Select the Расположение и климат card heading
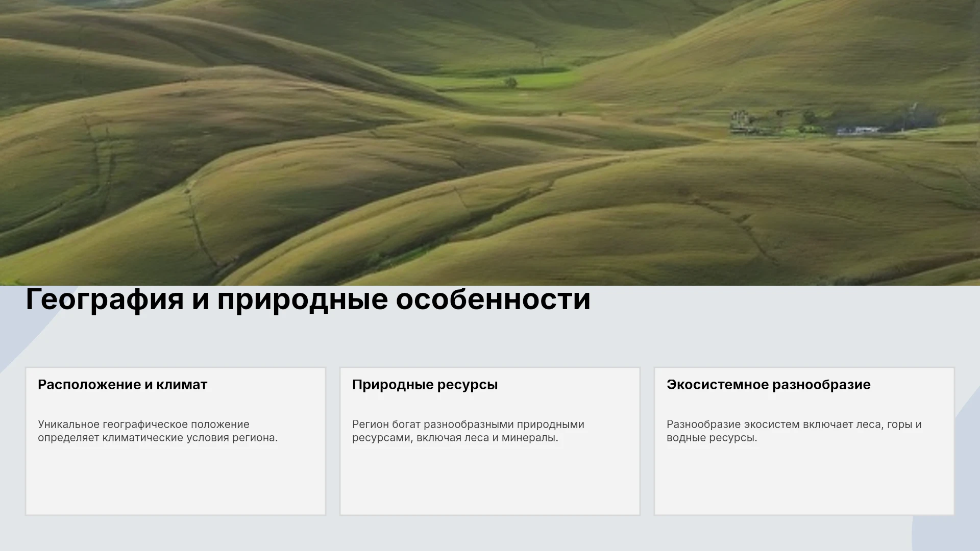 122,385
